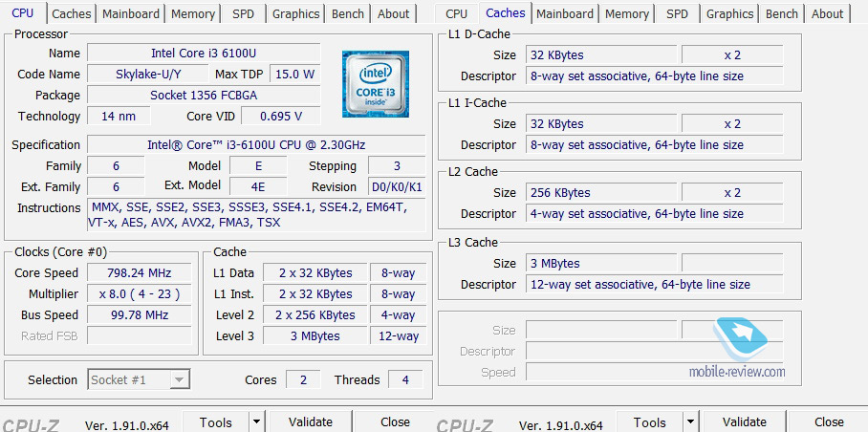The image size is (868, 432).
Task: Open Bench tab in Caches-tab window
Action: 782,13
